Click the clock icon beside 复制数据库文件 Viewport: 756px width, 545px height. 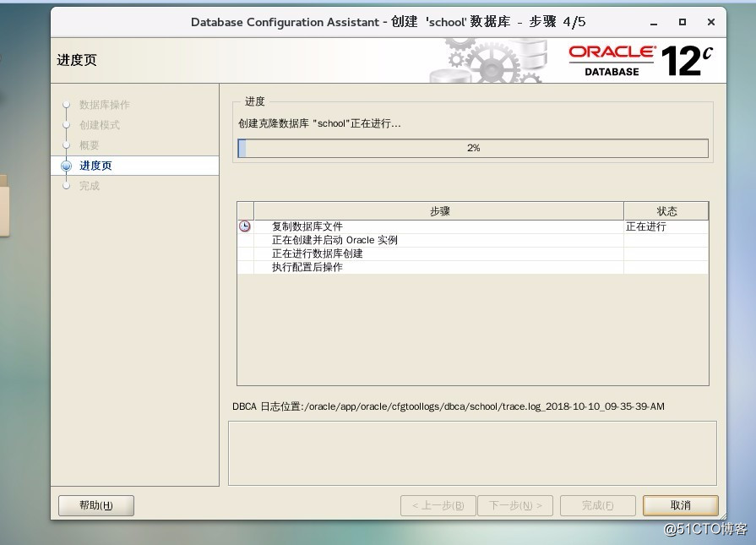click(245, 226)
